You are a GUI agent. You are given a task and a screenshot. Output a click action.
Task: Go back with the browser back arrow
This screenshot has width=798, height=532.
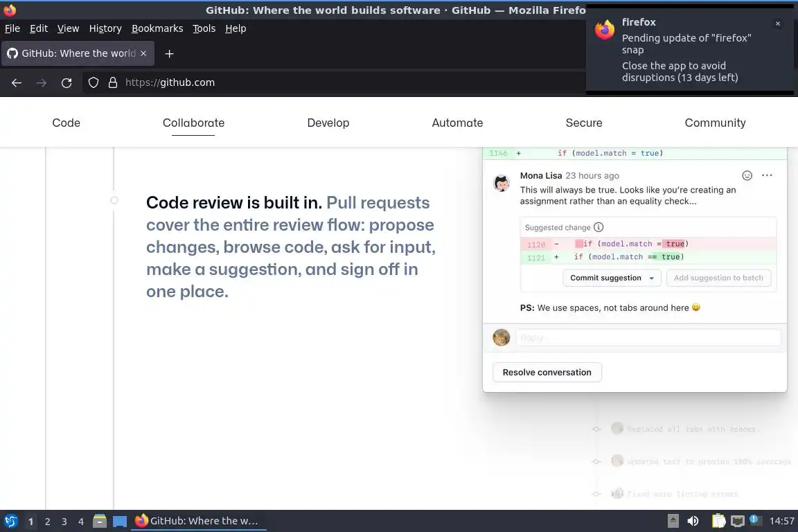pos(17,82)
